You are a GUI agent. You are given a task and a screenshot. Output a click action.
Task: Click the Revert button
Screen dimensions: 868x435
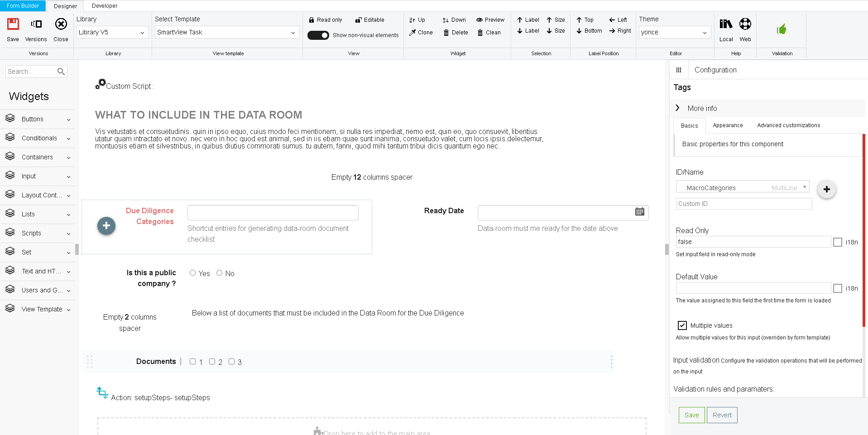722,415
